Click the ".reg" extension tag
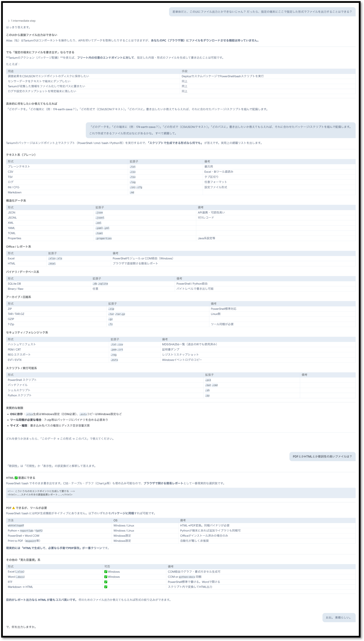Viewport: 364px width, 641px height. point(114,355)
